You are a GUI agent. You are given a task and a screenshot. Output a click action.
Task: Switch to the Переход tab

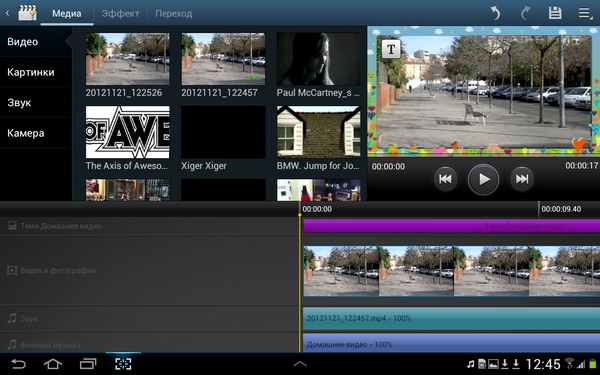pos(174,13)
